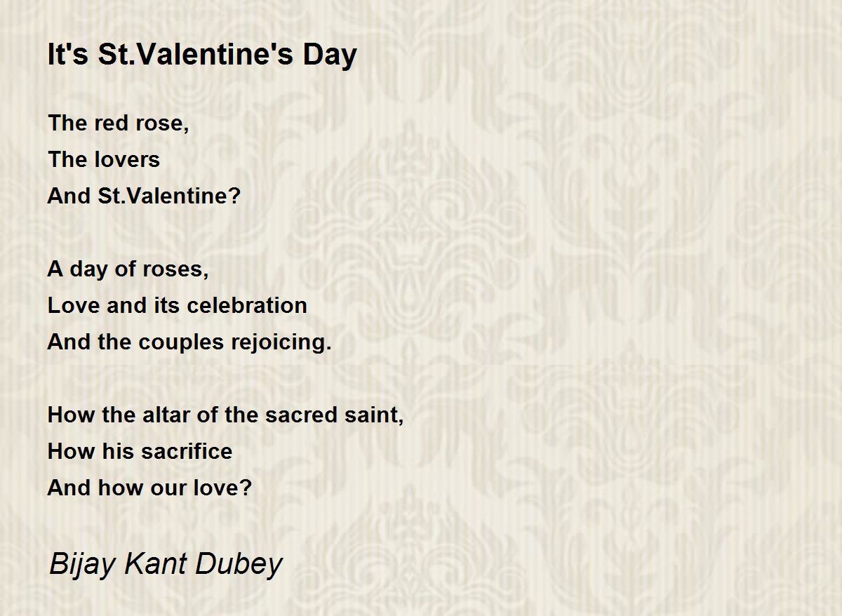Select 'Love and its celebration' line
This screenshot has width=842, height=616.
[178, 306]
